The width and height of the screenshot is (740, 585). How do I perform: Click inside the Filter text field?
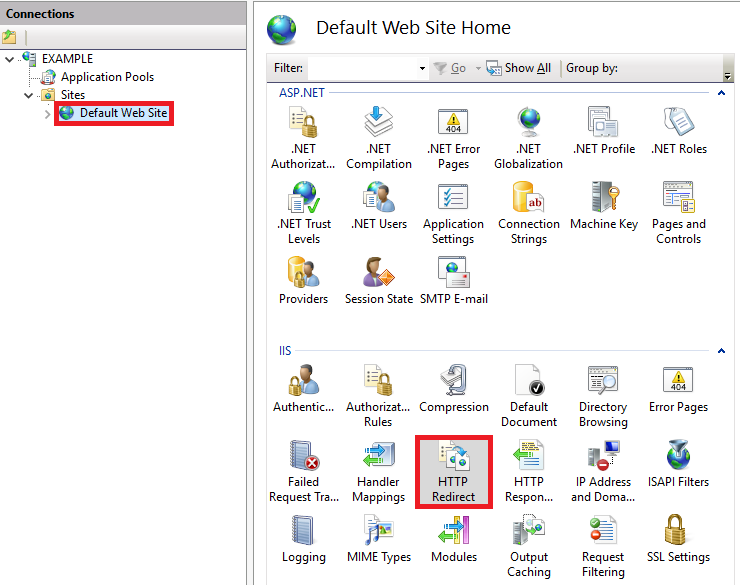click(x=362, y=68)
